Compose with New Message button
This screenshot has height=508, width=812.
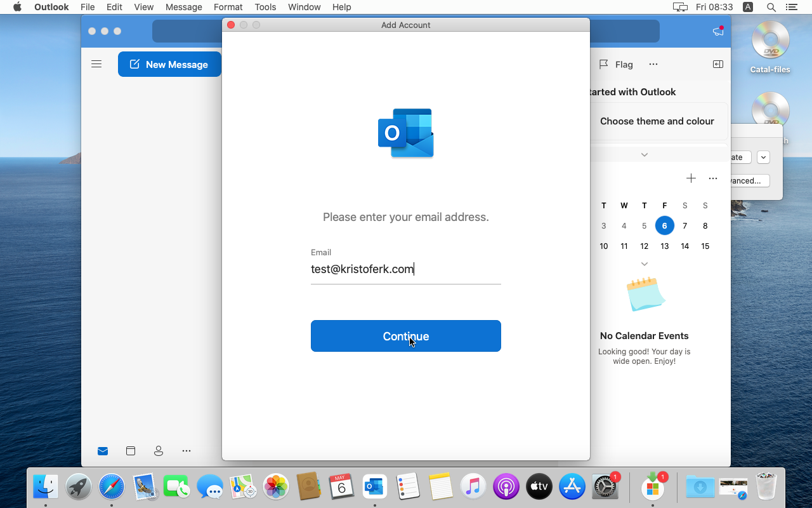(x=169, y=64)
